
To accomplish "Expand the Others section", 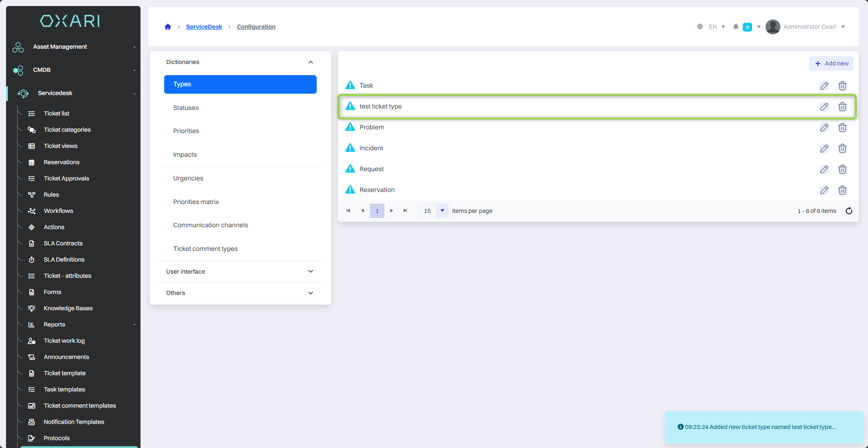I will (x=311, y=293).
